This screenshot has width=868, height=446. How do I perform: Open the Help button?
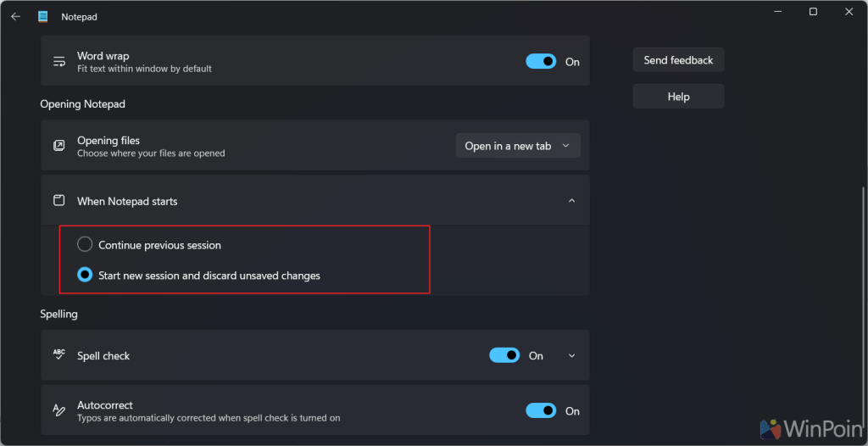[678, 97]
